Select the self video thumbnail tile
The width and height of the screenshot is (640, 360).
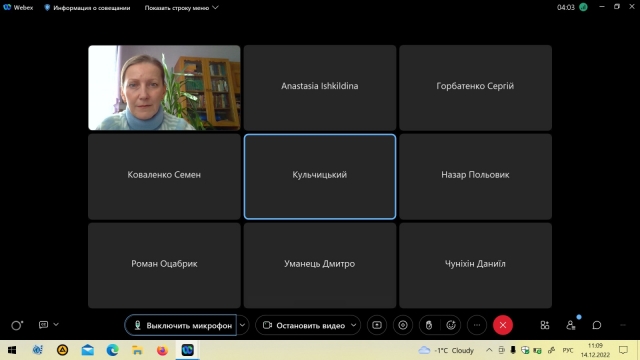click(164, 88)
